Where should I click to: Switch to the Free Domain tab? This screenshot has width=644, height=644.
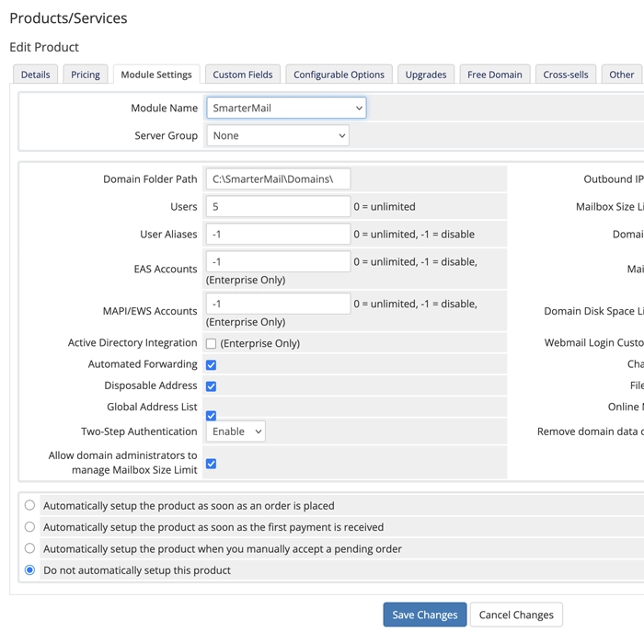(x=495, y=75)
